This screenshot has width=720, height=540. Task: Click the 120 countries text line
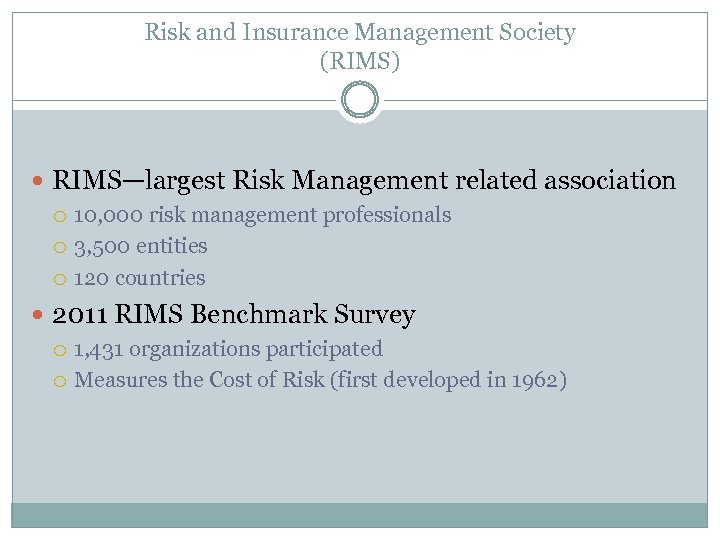140,278
